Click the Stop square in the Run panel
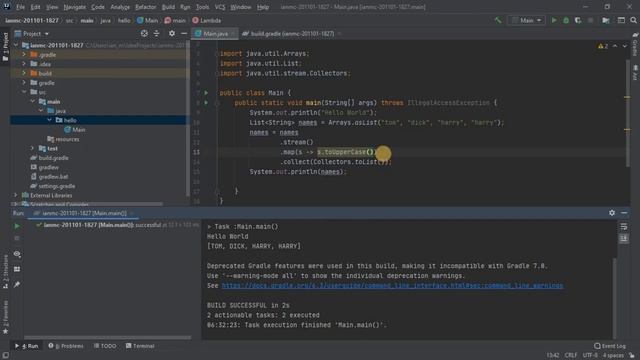The height and width of the screenshot is (360, 640). [17, 238]
